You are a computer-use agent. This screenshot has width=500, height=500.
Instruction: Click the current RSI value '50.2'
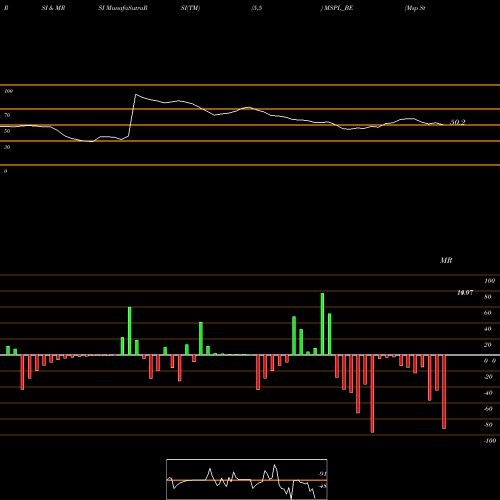[x=457, y=122]
